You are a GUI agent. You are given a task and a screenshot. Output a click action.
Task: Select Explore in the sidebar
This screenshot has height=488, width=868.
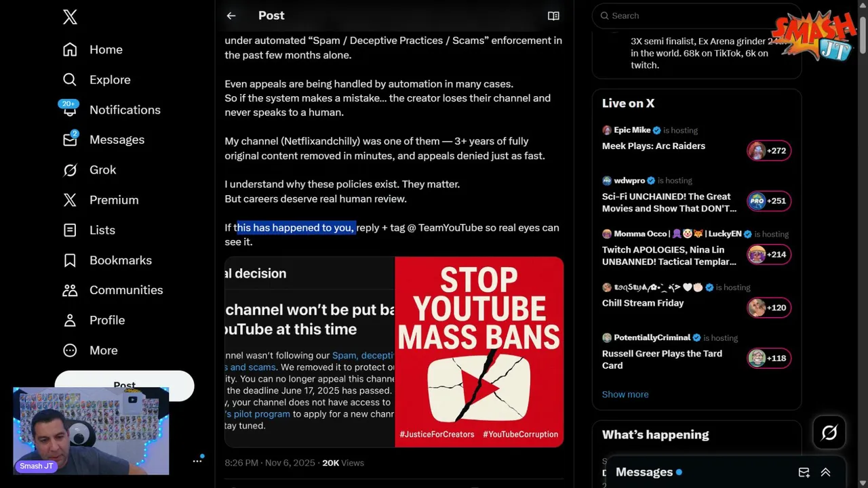(x=110, y=79)
